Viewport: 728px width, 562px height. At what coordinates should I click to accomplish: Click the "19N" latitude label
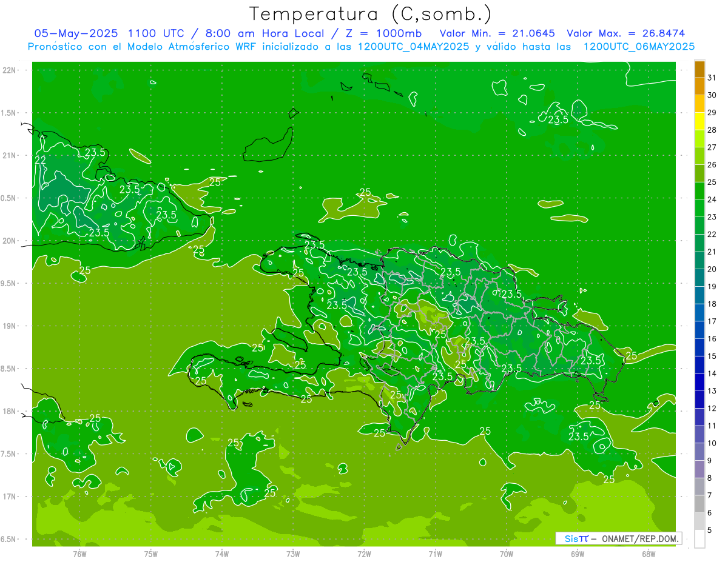[9, 326]
